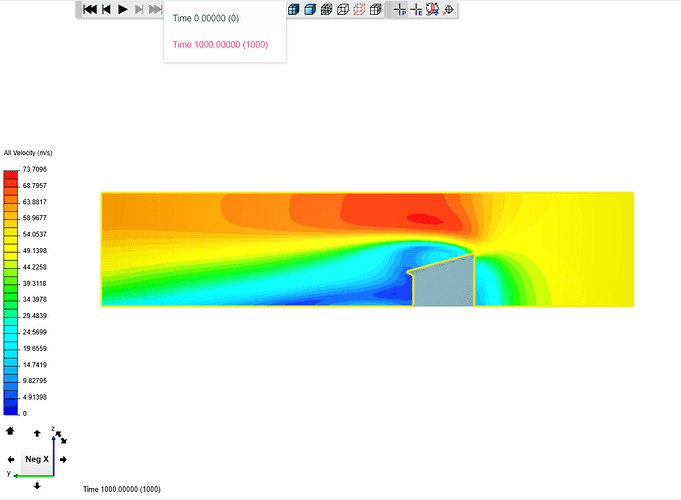
Task: Click legend value 24.5699
Action: tap(35, 332)
